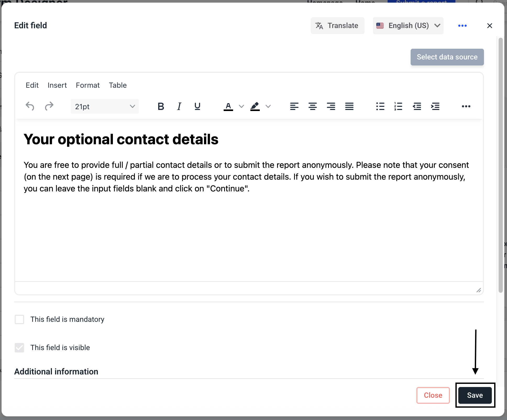The height and width of the screenshot is (420, 507).
Task: Check 'This field is mandatory'
Action: [19, 319]
